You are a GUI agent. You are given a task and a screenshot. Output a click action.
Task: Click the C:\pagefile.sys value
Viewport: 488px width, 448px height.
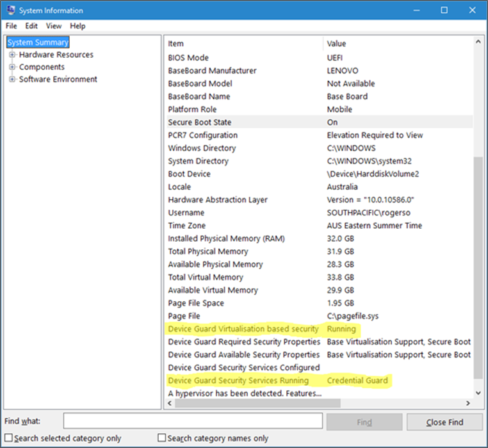353,316
